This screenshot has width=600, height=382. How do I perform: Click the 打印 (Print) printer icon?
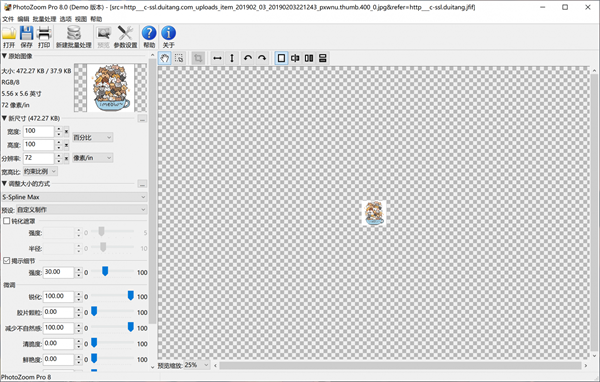(44, 33)
